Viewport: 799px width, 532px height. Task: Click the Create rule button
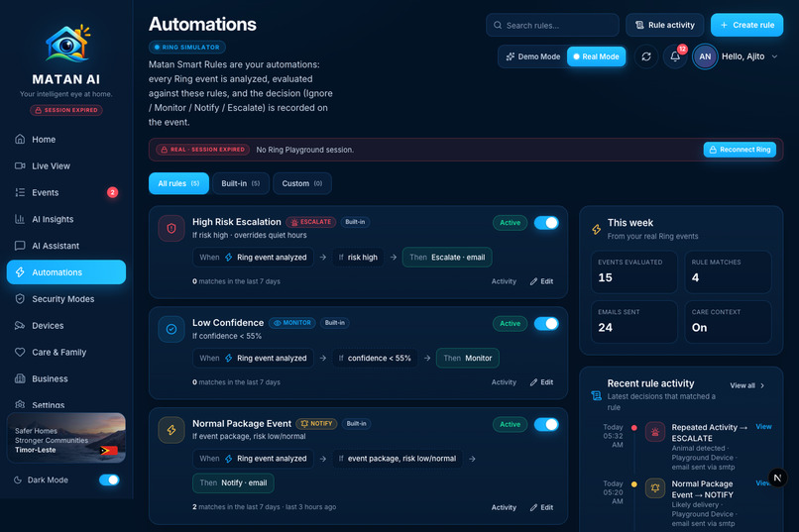[746, 25]
